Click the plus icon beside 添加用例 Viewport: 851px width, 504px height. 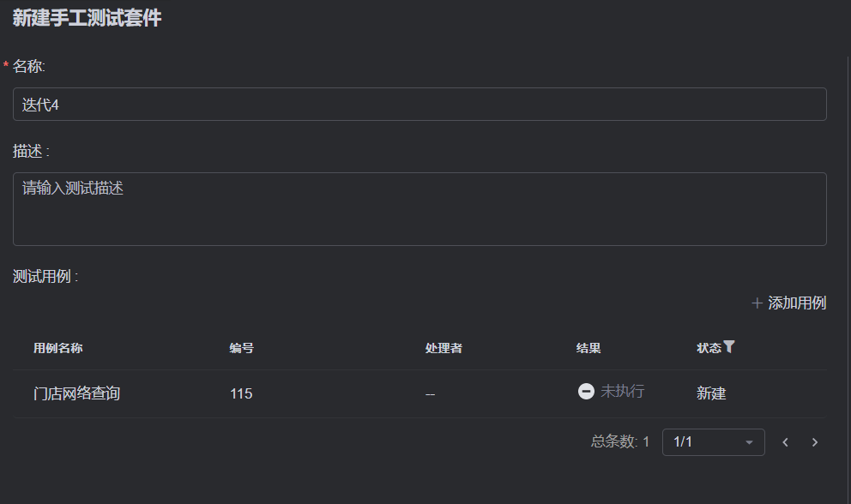coord(757,303)
